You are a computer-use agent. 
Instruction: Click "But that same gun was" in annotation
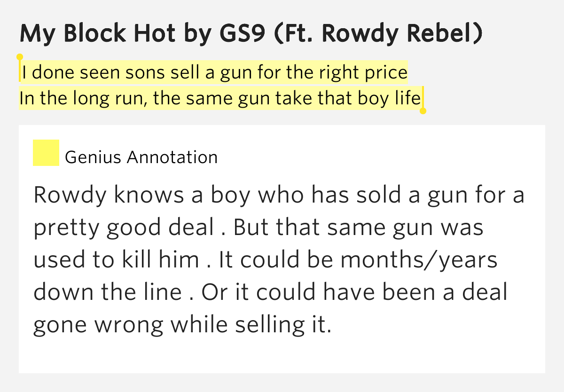click(x=359, y=228)
